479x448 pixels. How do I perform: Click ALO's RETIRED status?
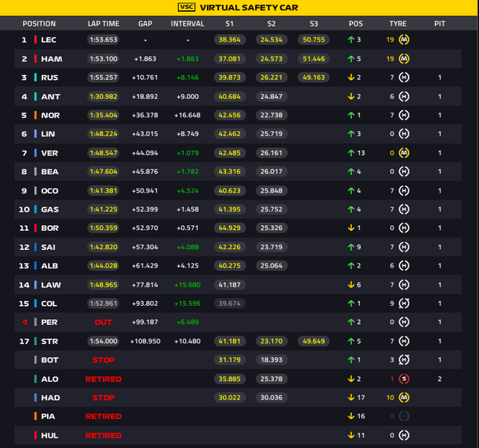click(x=103, y=379)
